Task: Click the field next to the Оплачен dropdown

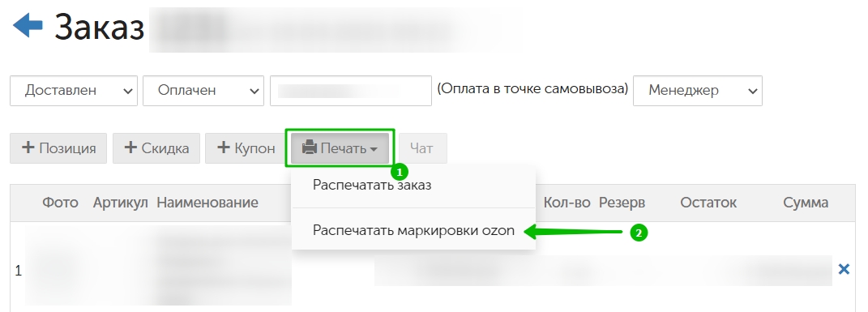Action: [x=350, y=91]
